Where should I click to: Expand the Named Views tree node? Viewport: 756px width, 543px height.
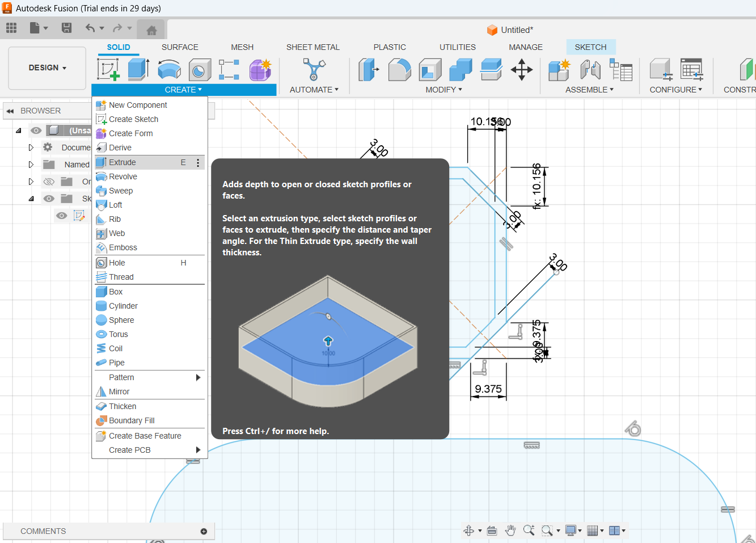[x=31, y=165]
